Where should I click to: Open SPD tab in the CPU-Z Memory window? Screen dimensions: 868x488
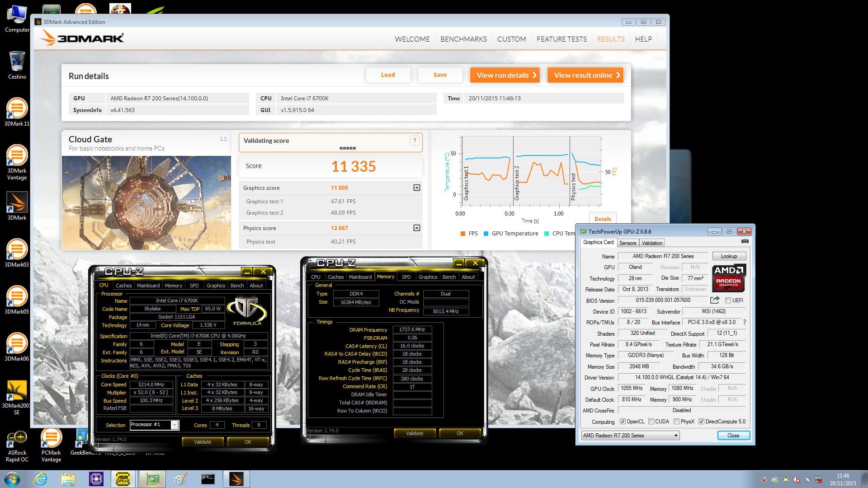[406, 277]
